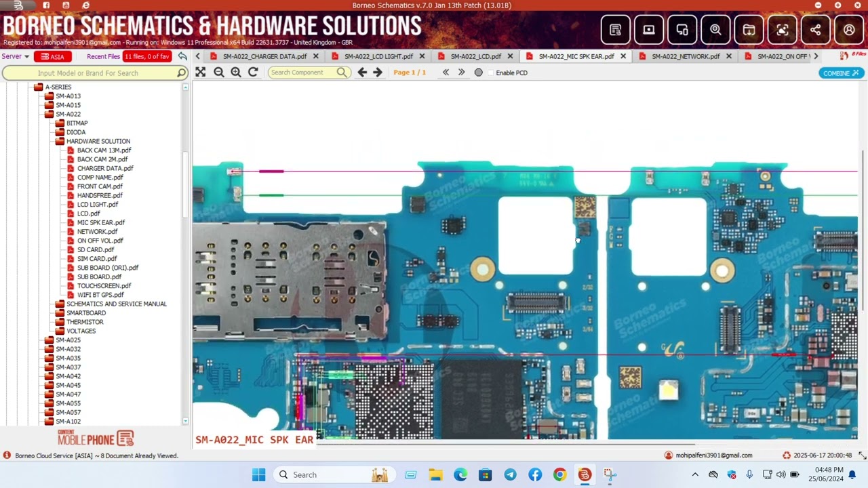Click the back reply arrow beside Recent Files

pos(182,56)
